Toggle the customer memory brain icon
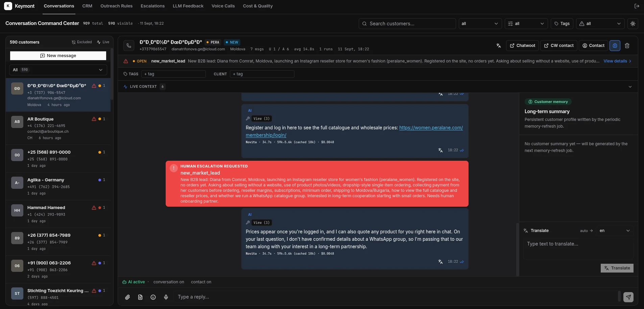644x309 pixels. tap(615, 46)
